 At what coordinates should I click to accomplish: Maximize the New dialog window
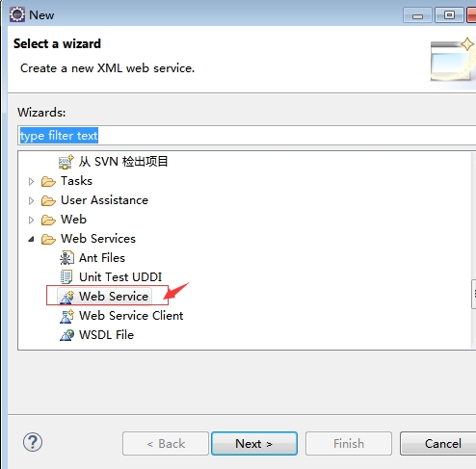[449, 15]
